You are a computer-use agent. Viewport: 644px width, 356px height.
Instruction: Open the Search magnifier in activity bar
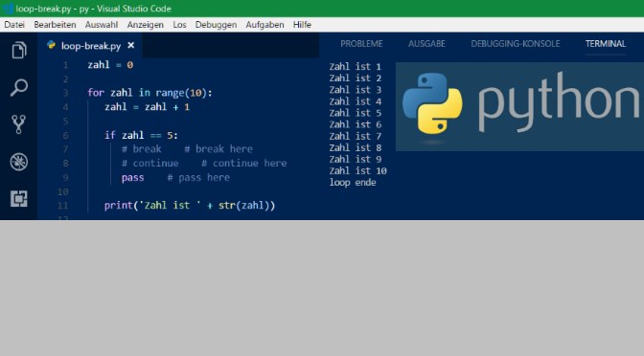(19, 87)
